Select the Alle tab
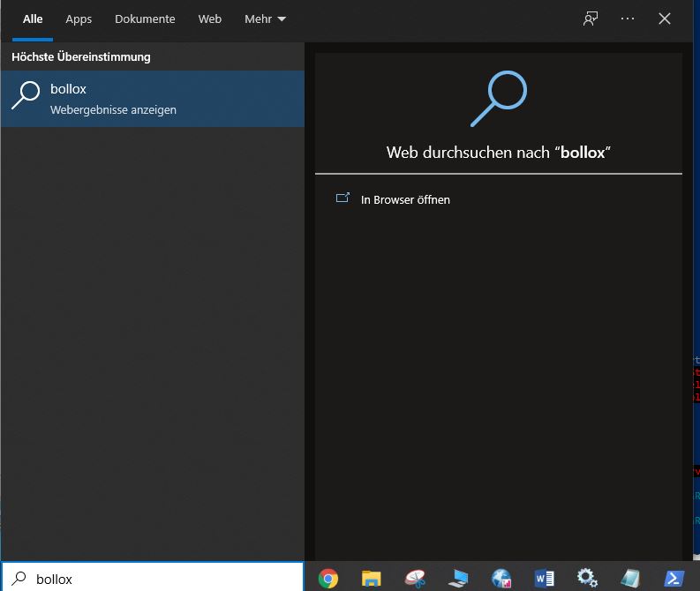Viewport: 700px width, 591px height. [x=33, y=19]
